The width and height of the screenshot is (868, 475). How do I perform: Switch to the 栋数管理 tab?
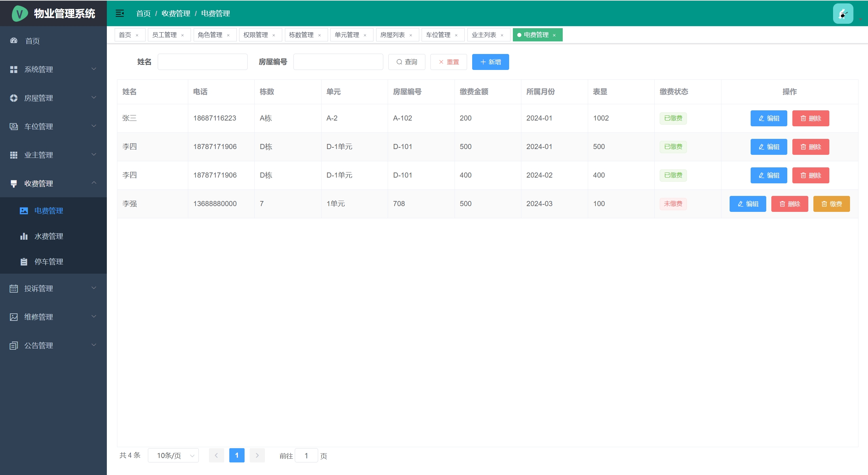point(301,35)
